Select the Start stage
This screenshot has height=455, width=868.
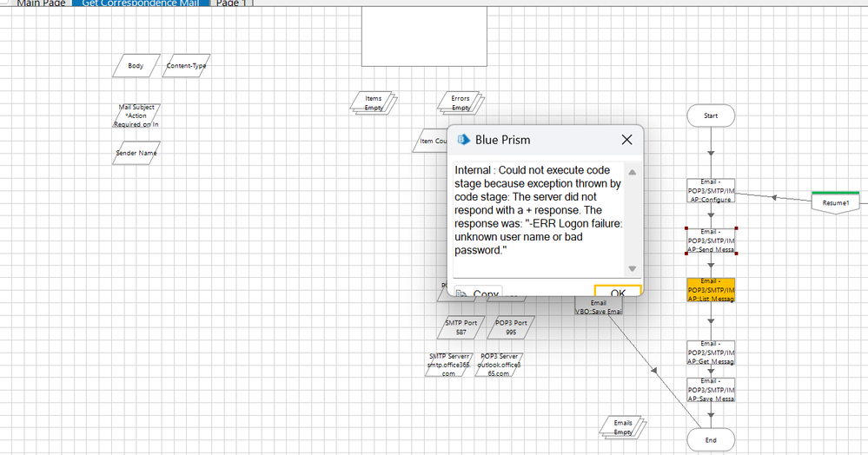[x=711, y=115]
